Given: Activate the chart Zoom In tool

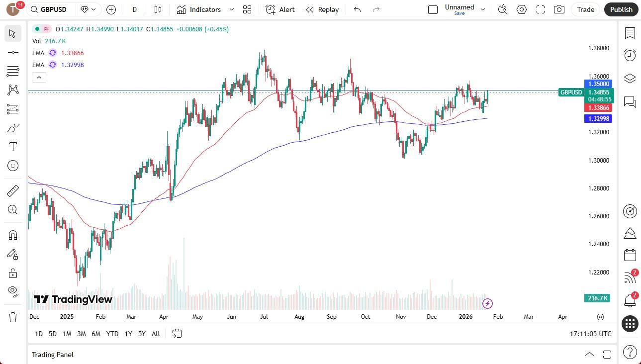Looking at the screenshot, I should click(13, 209).
